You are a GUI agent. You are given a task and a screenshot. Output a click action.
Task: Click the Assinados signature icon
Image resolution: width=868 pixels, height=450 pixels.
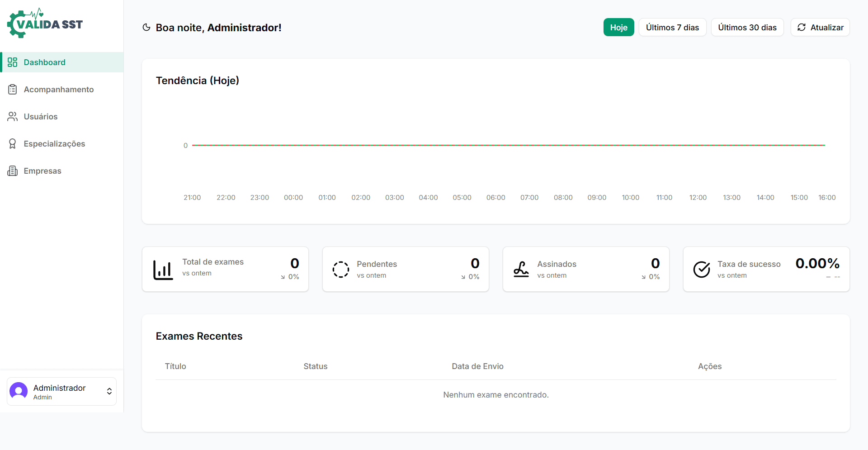(521, 270)
